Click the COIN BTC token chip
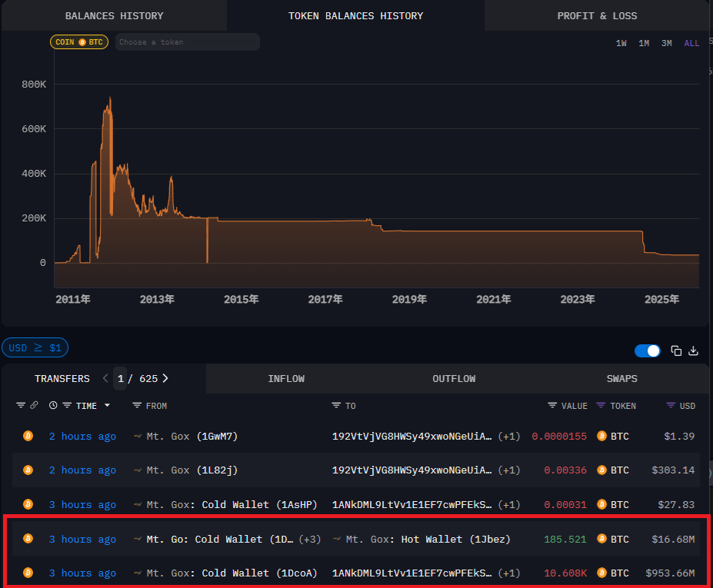The height and width of the screenshot is (588, 713). pos(79,42)
